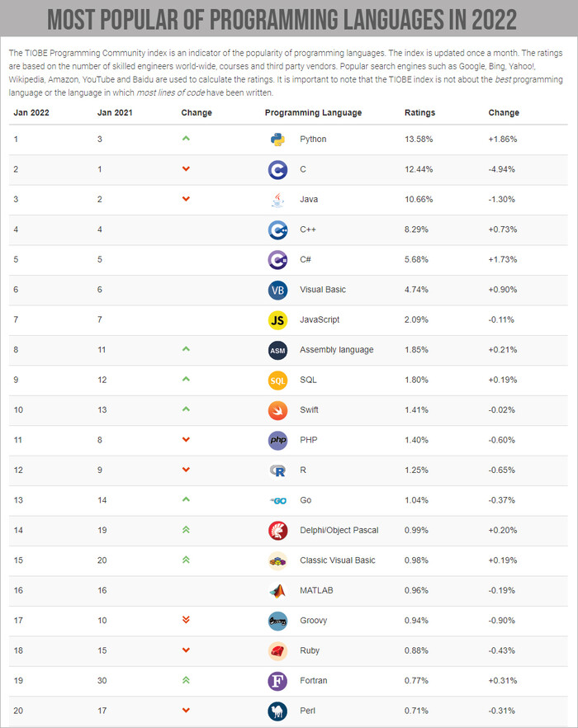Click the Assembly language ASM icon

pyautogui.click(x=277, y=350)
